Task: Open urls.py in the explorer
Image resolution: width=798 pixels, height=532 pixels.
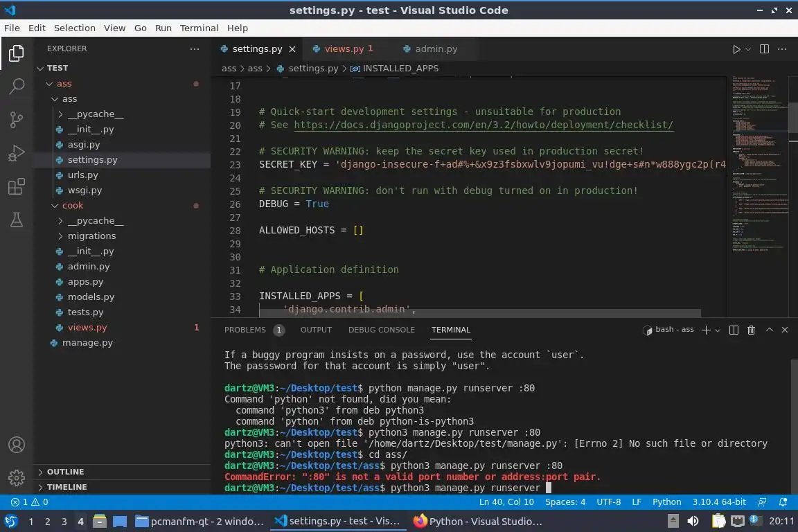Action: [x=83, y=175]
